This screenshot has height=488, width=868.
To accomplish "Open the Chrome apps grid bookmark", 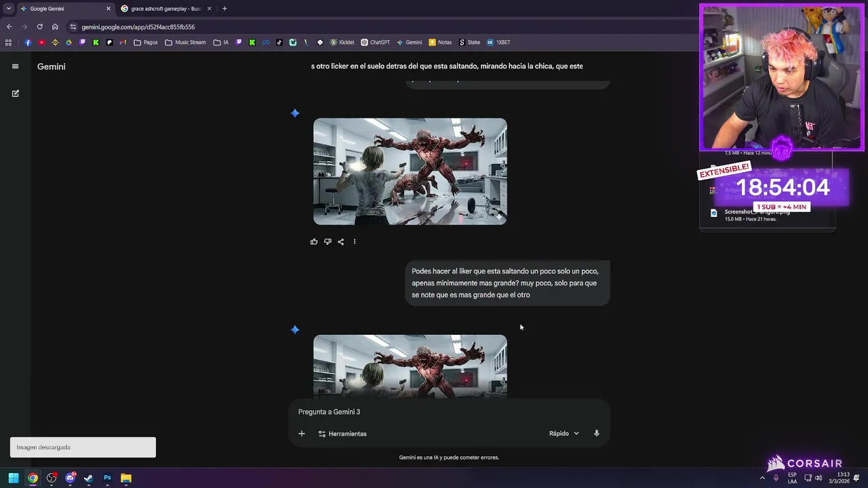I will pyautogui.click(x=8, y=42).
